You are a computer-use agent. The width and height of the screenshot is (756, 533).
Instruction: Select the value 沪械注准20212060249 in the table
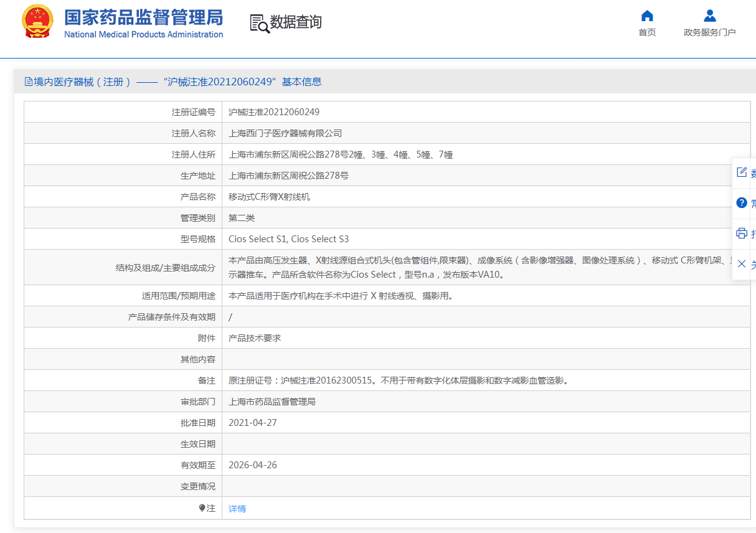click(274, 112)
